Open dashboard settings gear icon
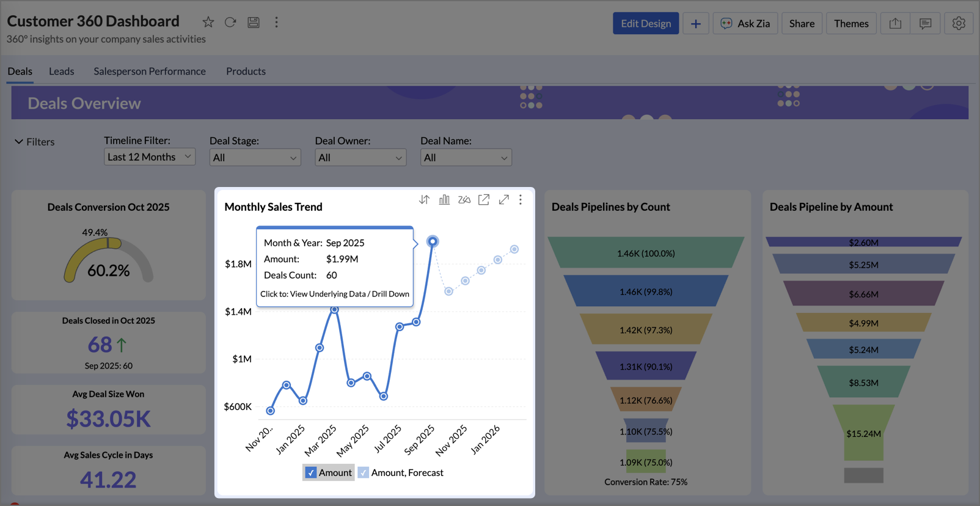 pos(958,23)
